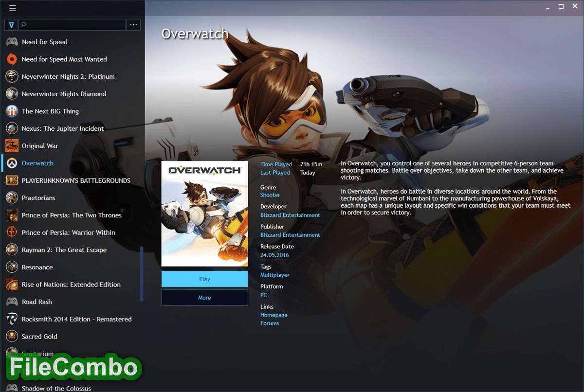Screen dimensions: 584x392
Task: Click the Need for Speed controller icon
Action: [12, 42]
